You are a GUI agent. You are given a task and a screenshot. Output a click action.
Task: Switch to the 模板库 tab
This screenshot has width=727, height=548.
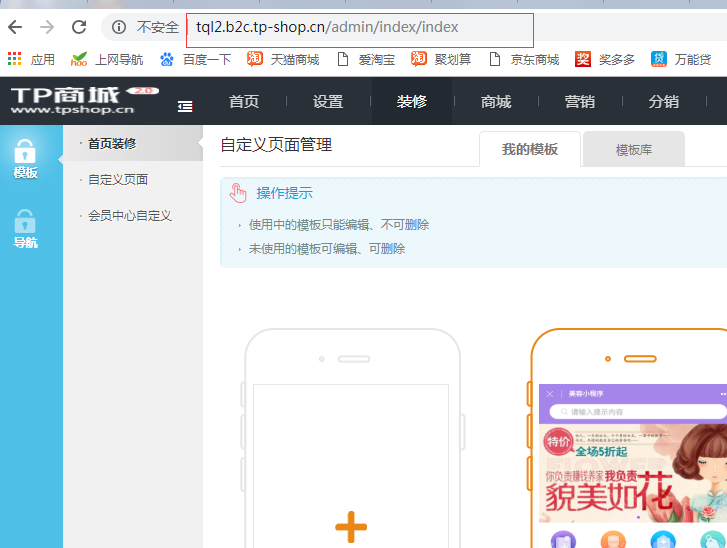coord(634,149)
